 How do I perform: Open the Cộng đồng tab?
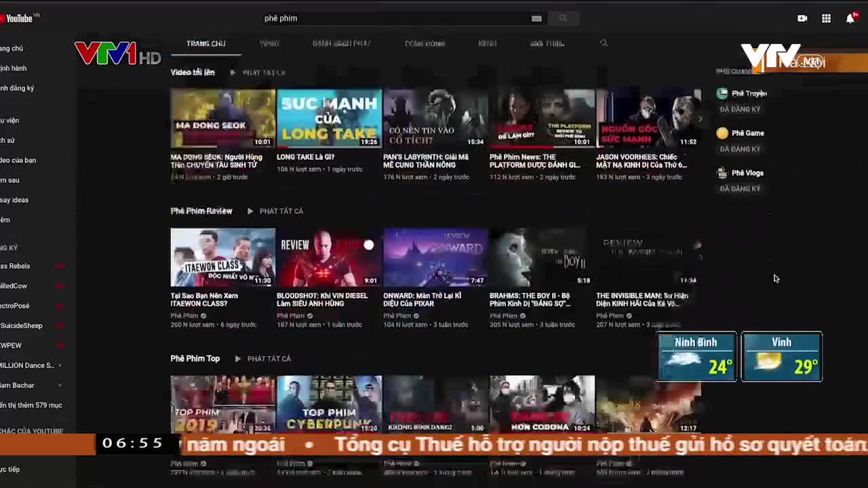[425, 43]
